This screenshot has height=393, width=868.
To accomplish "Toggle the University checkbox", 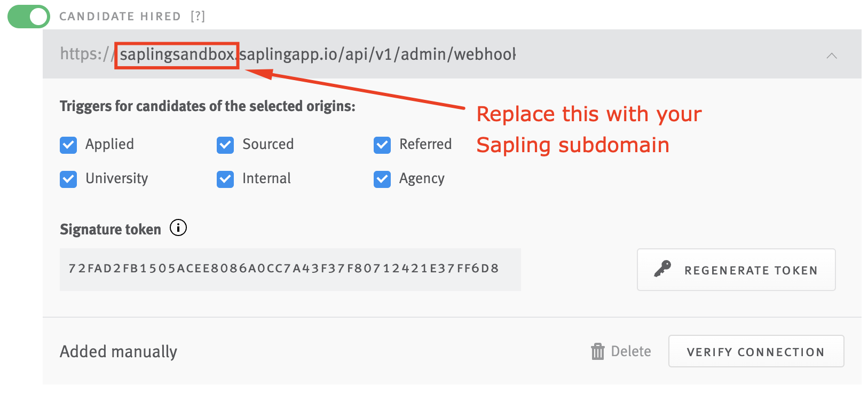I will [x=68, y=179].
